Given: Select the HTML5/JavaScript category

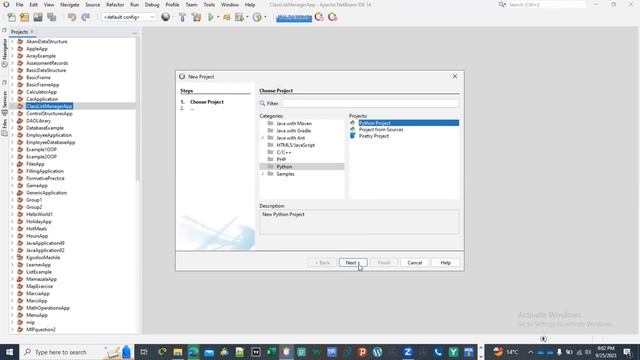Looking at the screenshot, I should (x=296, y=145).
